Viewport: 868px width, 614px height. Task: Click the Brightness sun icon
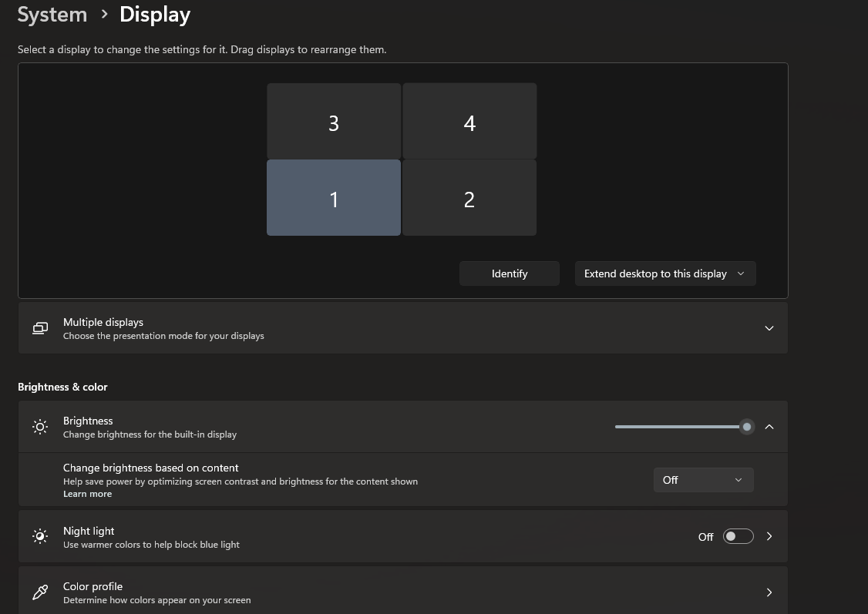click(x=40, y=427)
